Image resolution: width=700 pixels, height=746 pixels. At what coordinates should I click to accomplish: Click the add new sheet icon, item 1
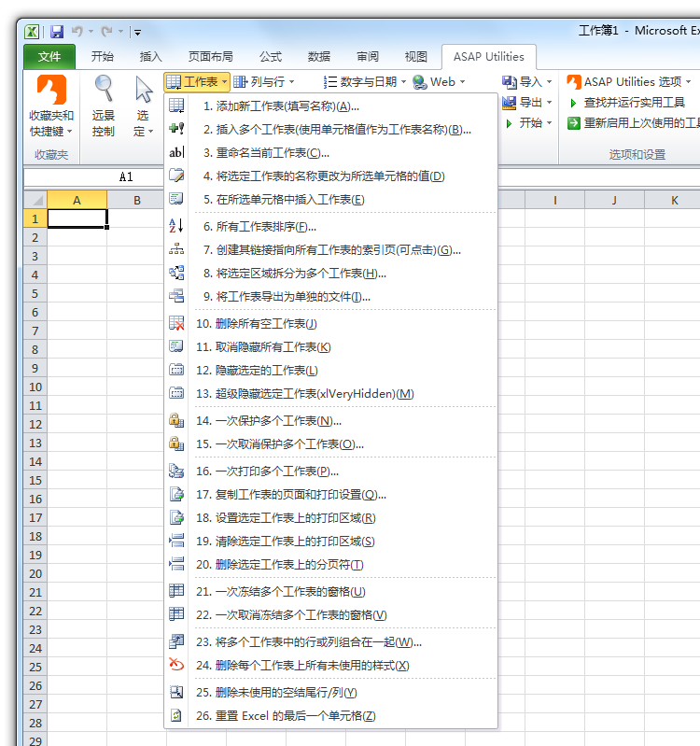click(x=176, y=106)
